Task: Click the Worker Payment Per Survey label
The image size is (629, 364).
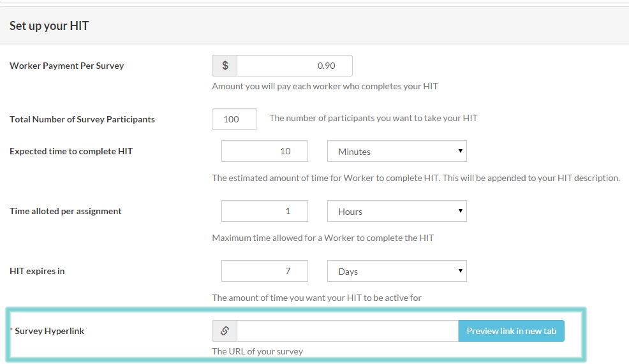Action: pos(67,66)
